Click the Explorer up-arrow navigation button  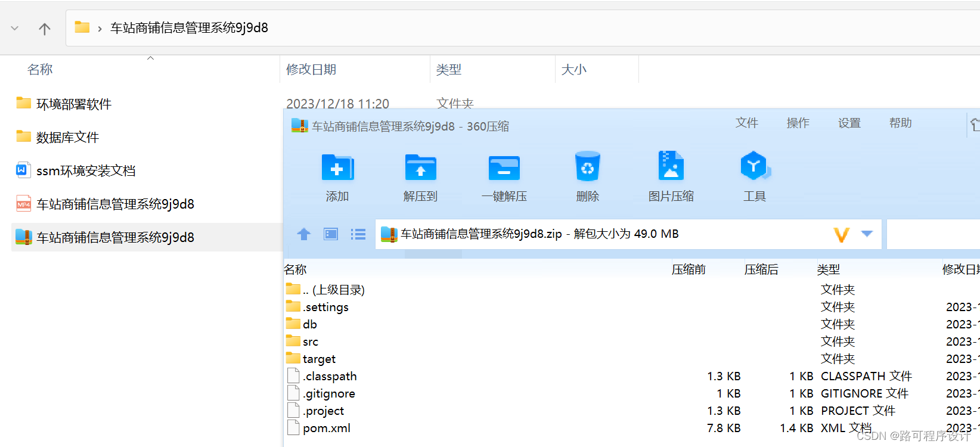pyautogui.click(x=45, y=29)
